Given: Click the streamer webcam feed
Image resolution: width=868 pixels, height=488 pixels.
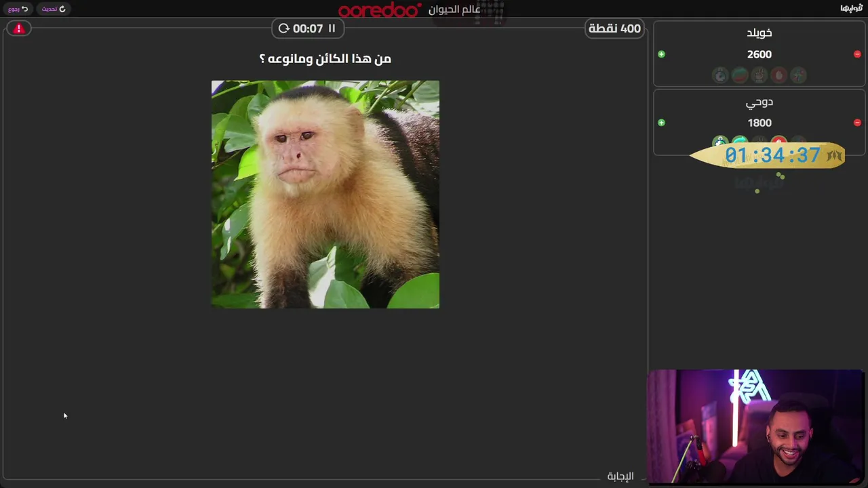Looking at the screenshot, I should [756, 427].
